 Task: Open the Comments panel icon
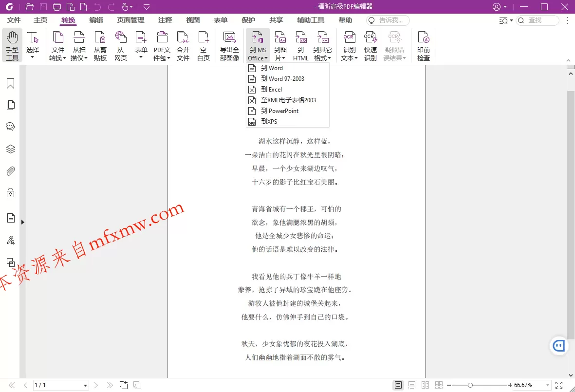pos(11,127)
